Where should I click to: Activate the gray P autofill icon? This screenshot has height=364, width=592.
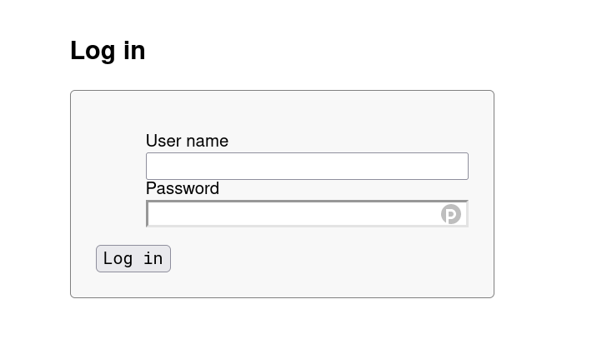(451, 214)
